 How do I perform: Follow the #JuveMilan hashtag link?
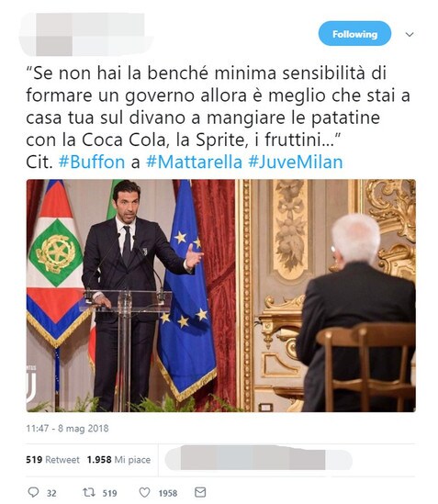point(296,162)
